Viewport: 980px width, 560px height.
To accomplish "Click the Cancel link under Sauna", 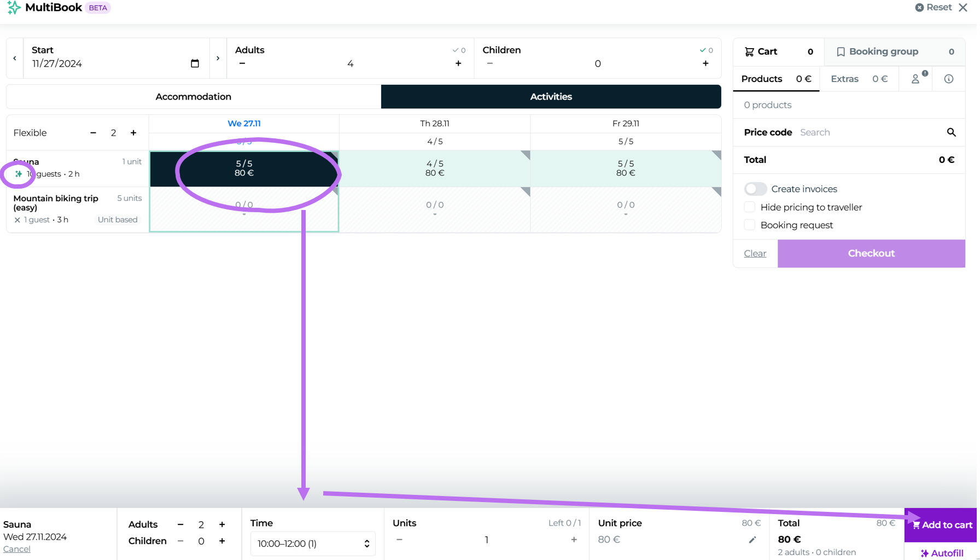I will 17,549.
